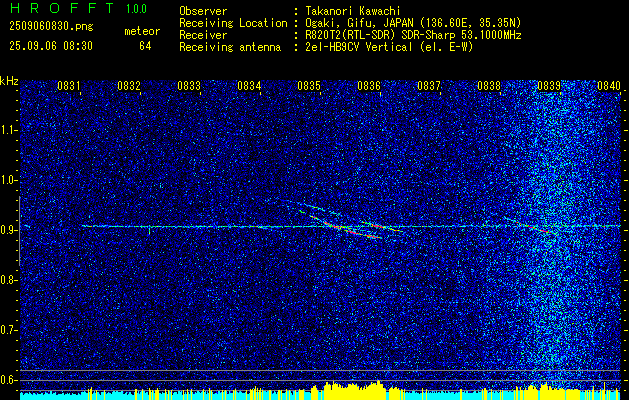Click the kHz axis unit label
The width and height of the screenshot is (629, 400).
pos(9,81)
